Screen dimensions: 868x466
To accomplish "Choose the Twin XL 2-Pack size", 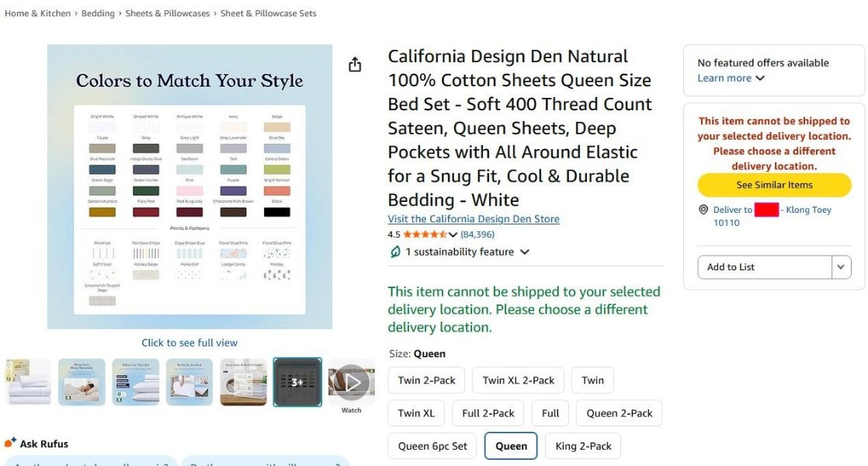I will (518, 381).
